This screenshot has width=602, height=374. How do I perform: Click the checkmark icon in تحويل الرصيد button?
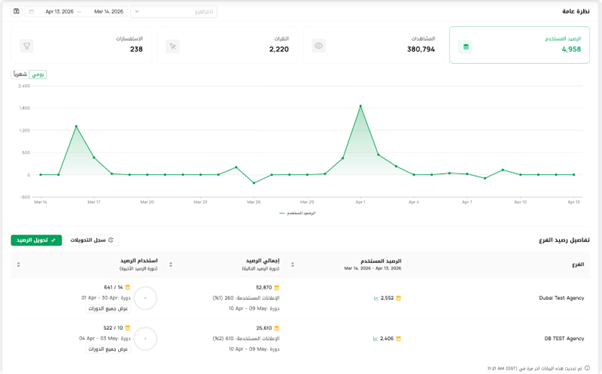point(53,240)
